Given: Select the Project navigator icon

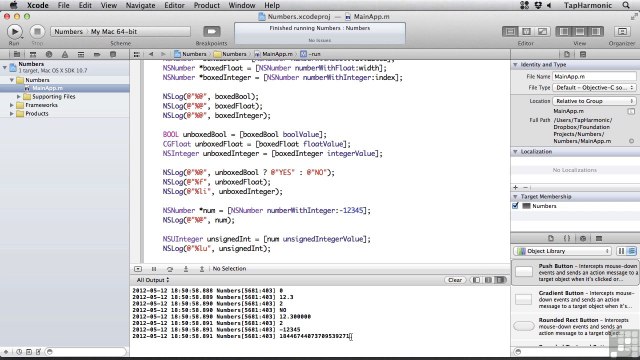Looking at the screenshot, I should coord(17,54).
